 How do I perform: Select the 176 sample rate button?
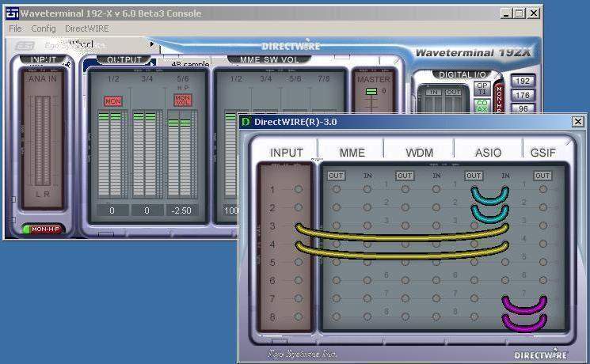pos(523,96)
